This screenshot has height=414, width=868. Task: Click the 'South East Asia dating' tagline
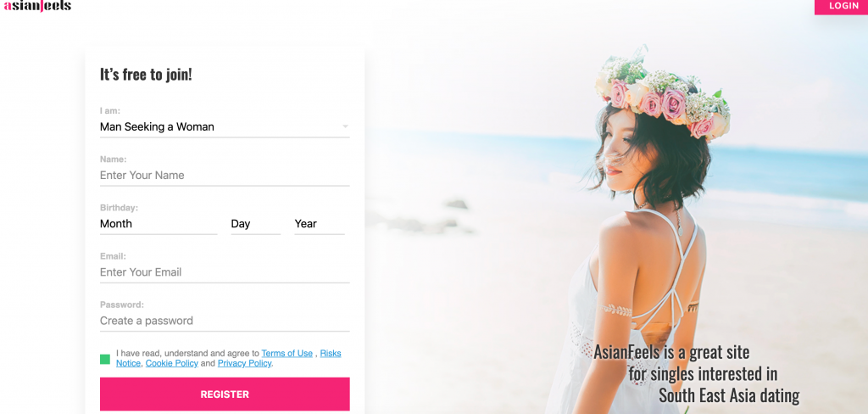coord(729,395)
